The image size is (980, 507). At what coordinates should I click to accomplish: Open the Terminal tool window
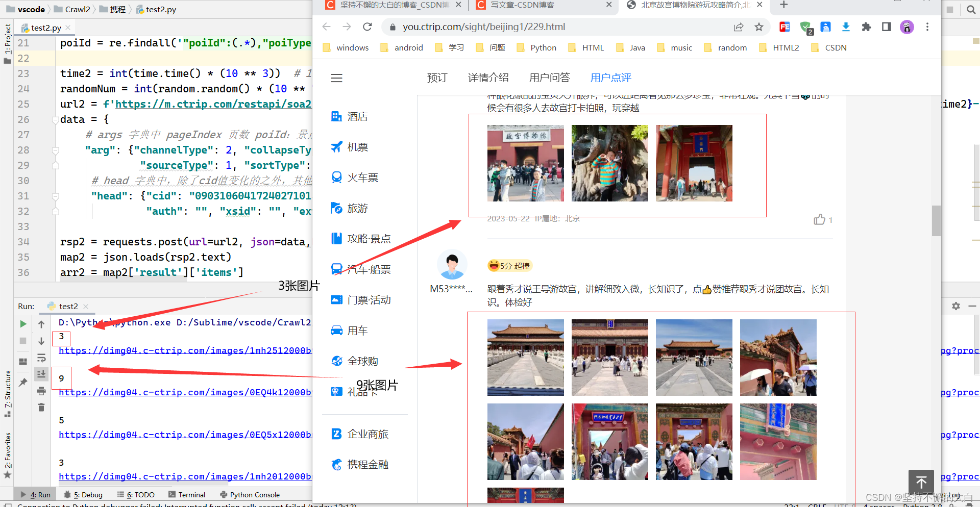click(x=187, y=495)
